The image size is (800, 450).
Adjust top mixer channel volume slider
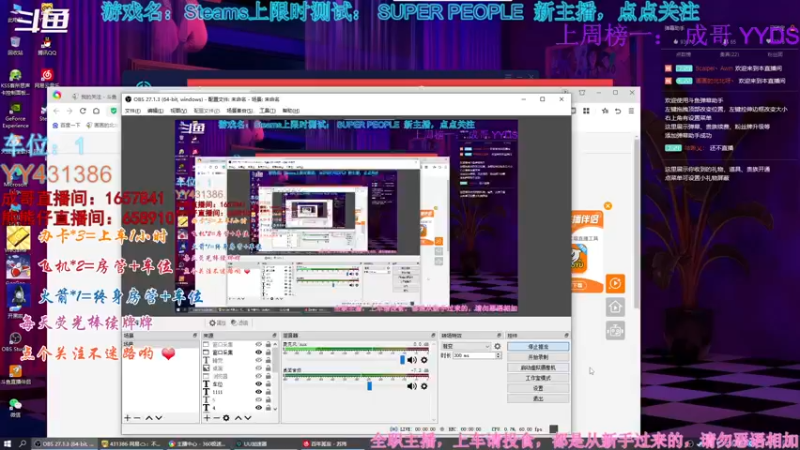coord(403,360)
